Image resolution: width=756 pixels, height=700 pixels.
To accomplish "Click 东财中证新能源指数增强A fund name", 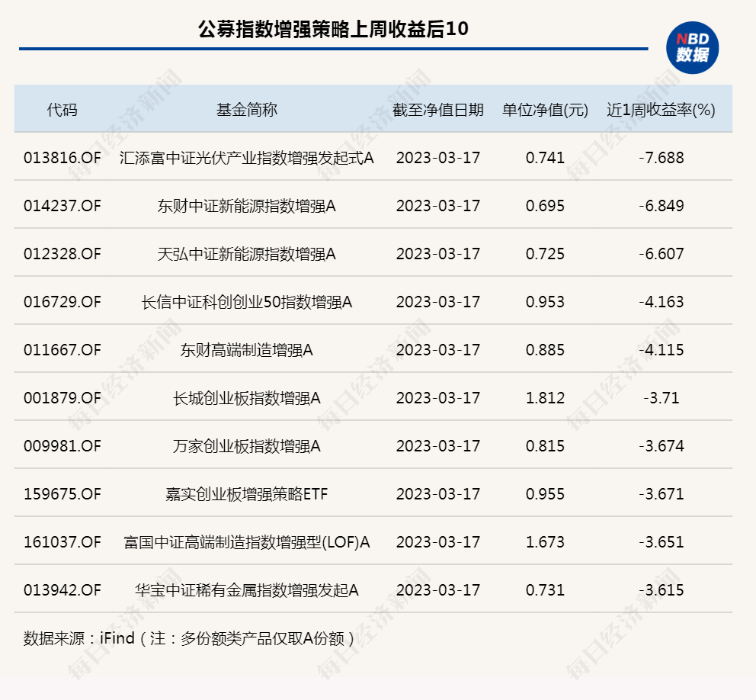I will 248,205.
